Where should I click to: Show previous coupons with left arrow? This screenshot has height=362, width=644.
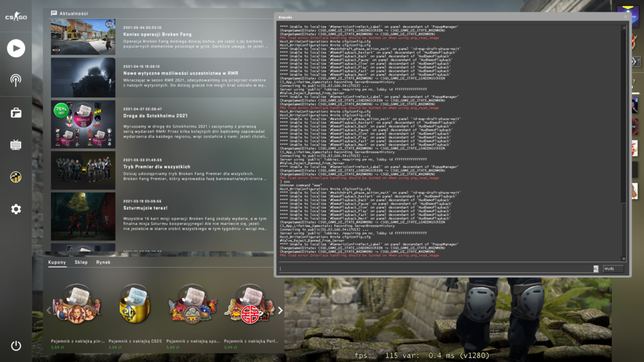(48, 310)
